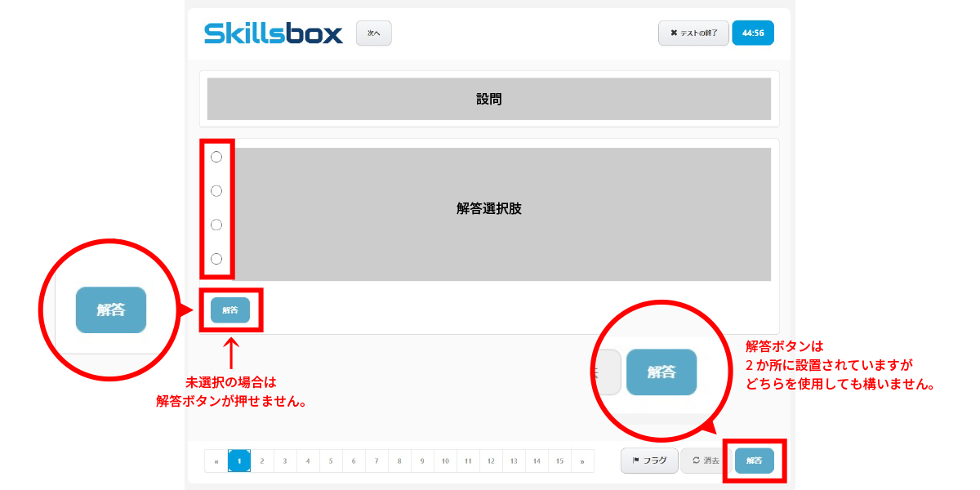
Task: End the test with テストの終了 button
Action: tap(693, 33)
